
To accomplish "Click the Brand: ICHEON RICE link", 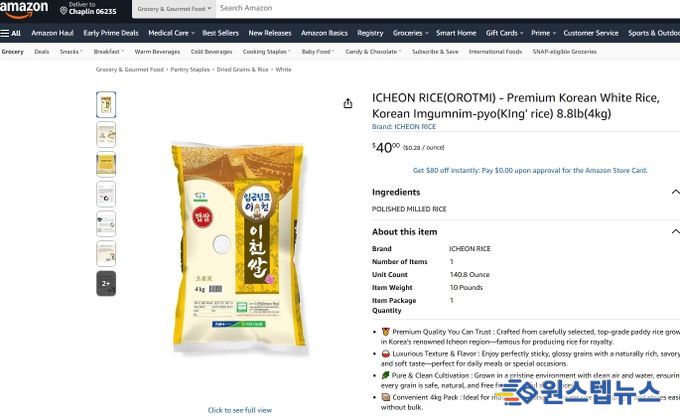I will [x=404, y=127].
